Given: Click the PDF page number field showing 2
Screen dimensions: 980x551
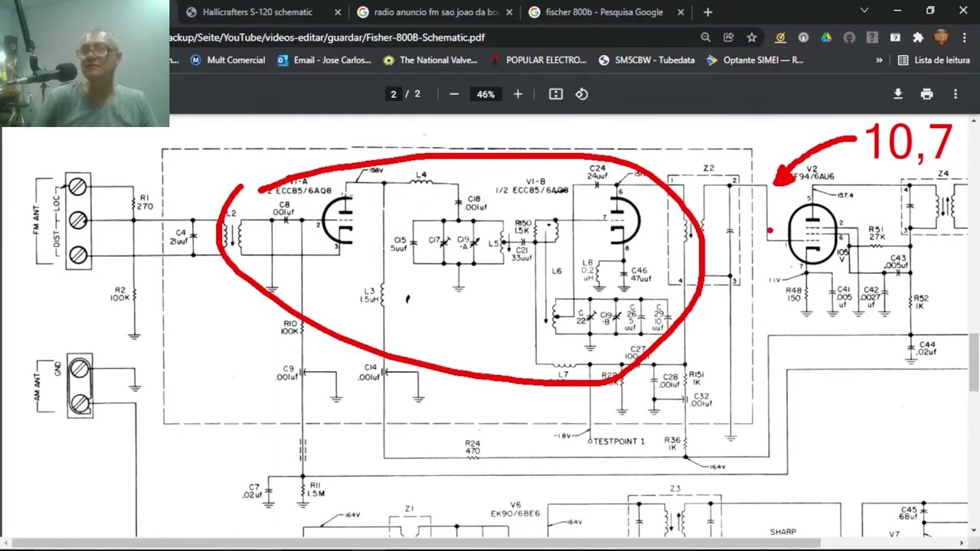Looking at the screenshot, I should (x=394, y=94).
